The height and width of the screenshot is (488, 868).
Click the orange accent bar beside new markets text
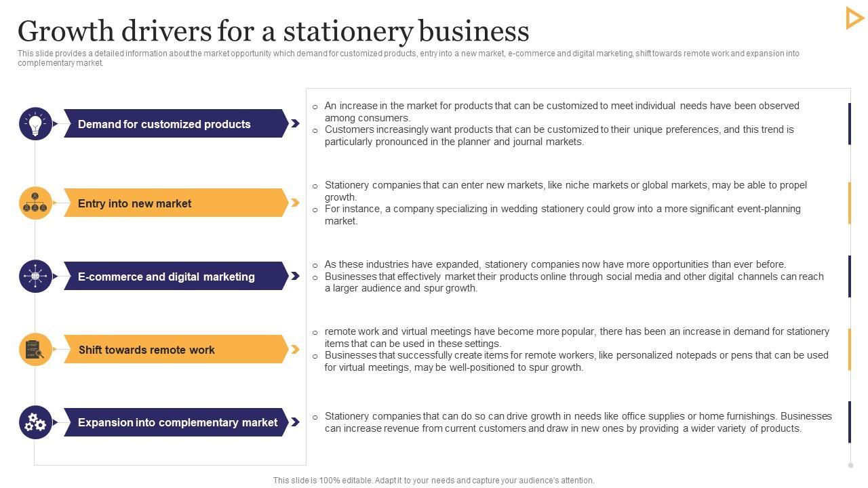849,203
